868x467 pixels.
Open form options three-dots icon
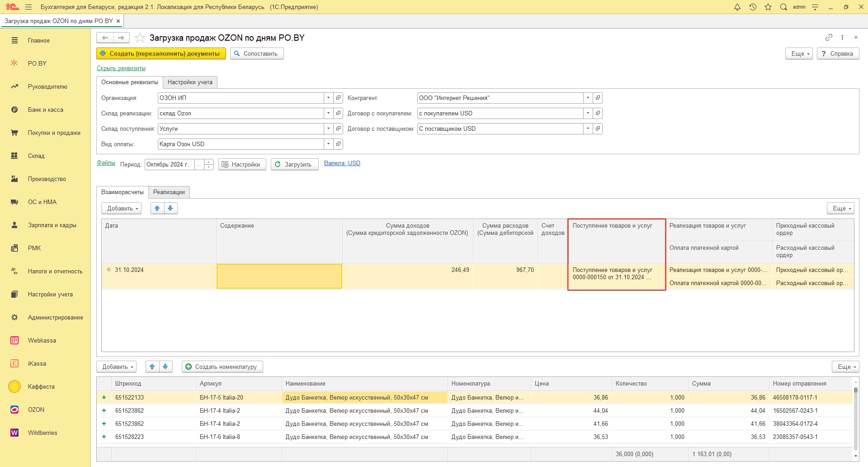(842, 37)
